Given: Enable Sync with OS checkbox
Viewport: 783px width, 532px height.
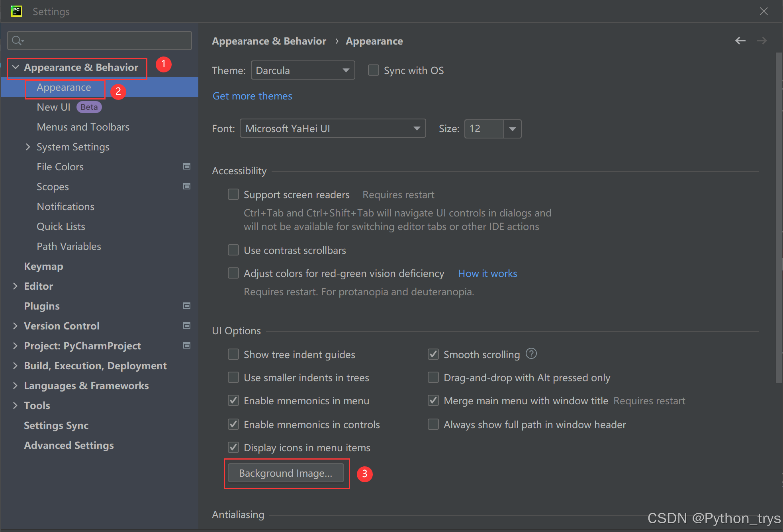Looking at the screenshot, I should click(373, 70).
